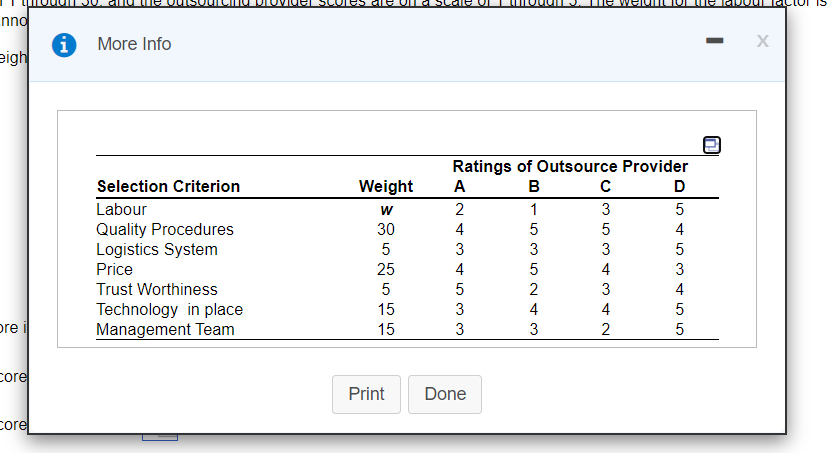Select the Labour row label

pos(121,209)
